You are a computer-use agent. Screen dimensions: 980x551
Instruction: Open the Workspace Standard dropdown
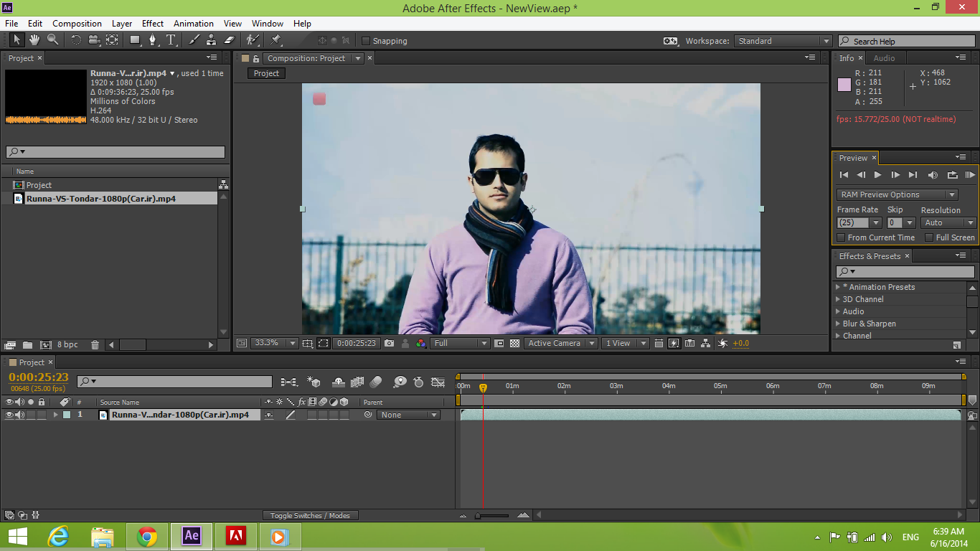[783, 41]
